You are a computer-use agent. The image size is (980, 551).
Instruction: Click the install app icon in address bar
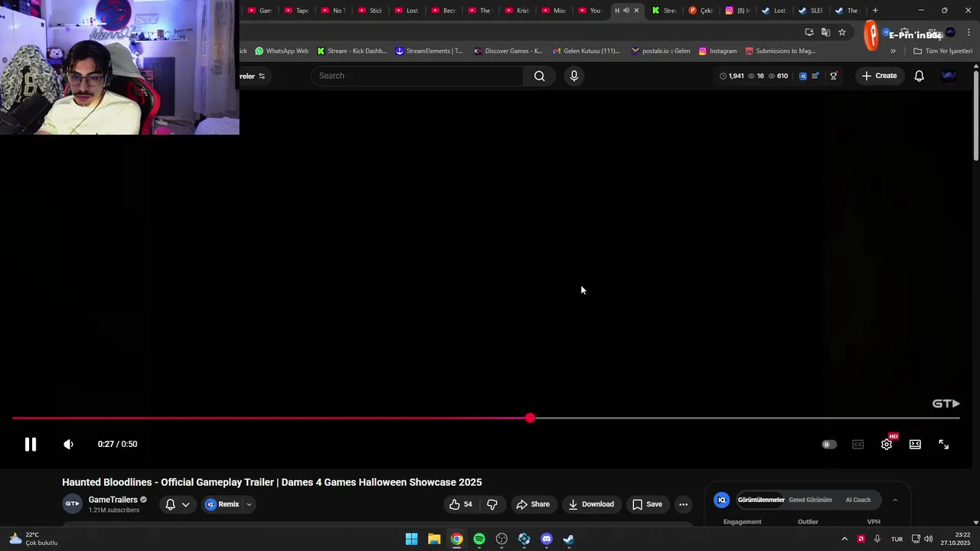click(809, 32)
